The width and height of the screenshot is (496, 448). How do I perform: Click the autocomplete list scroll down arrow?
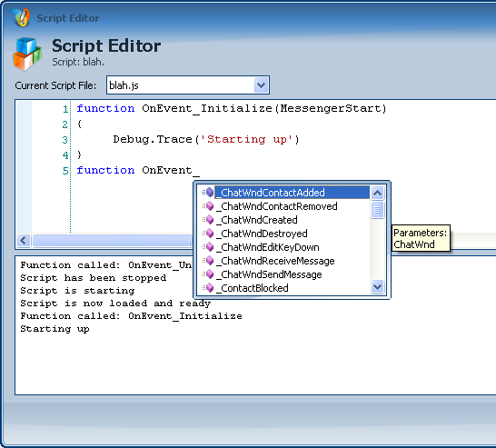(377, 286)
